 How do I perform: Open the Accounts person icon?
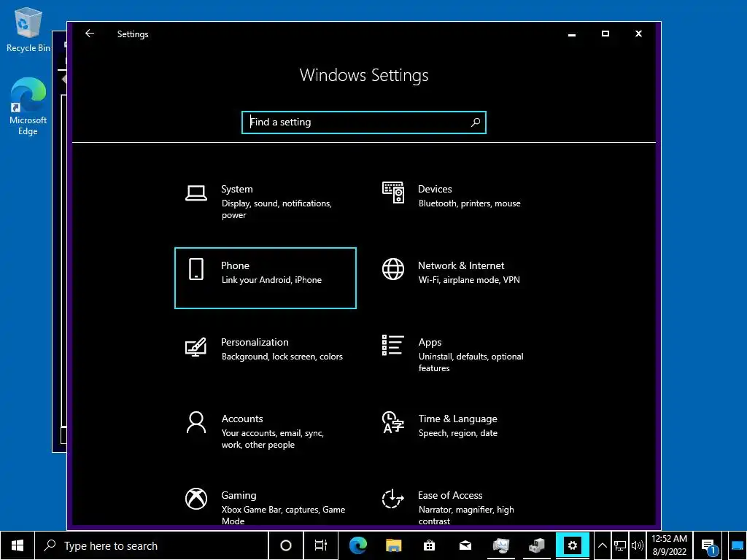pos(196,422)
